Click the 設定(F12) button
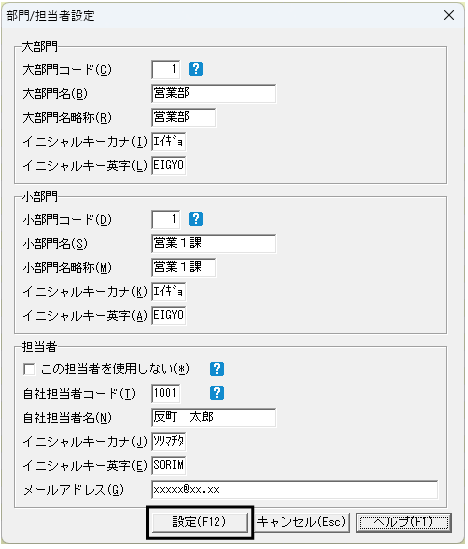This screenshot has height=549, width=468. pos(200,522)
